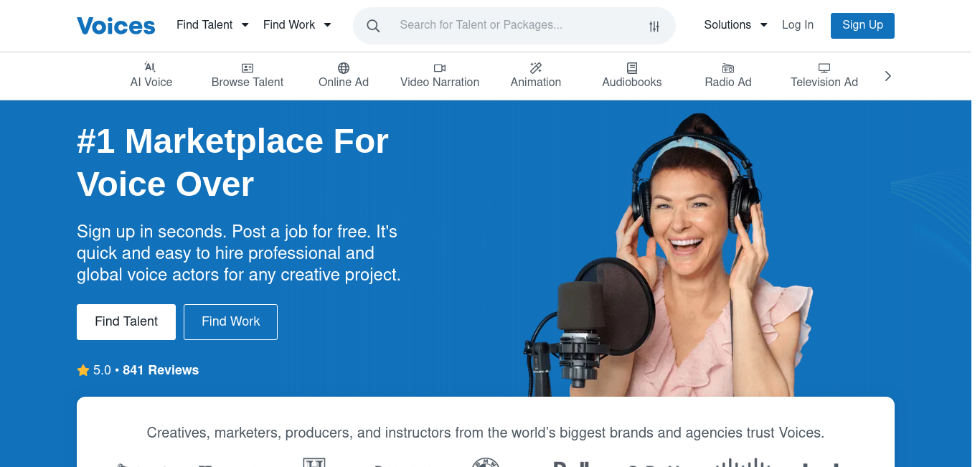Click the Browse Talent card icon
This screenshot has width=980, height=467.
[248, 68]
